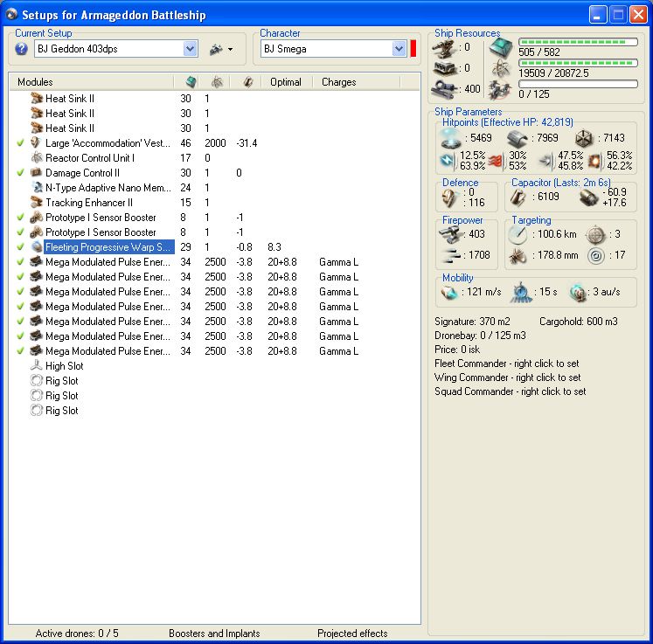The height and width of the screenshot is (644, 653).
Task: Click the thermal resistance icon
Action: 497,161
